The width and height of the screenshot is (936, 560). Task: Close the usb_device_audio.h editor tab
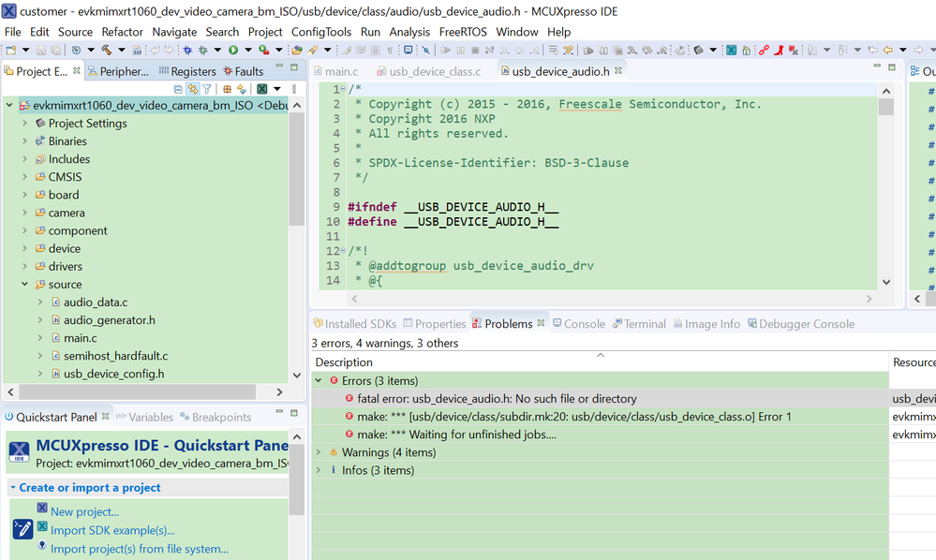pos(617,70)
